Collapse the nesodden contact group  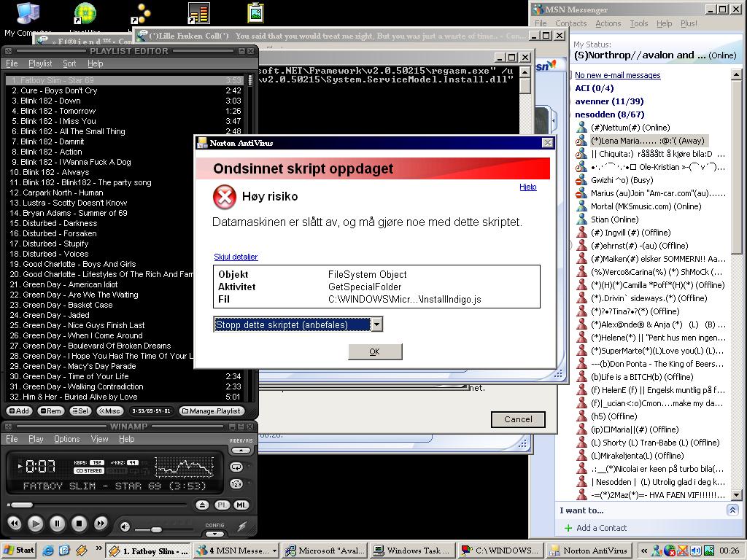(609, 114)
